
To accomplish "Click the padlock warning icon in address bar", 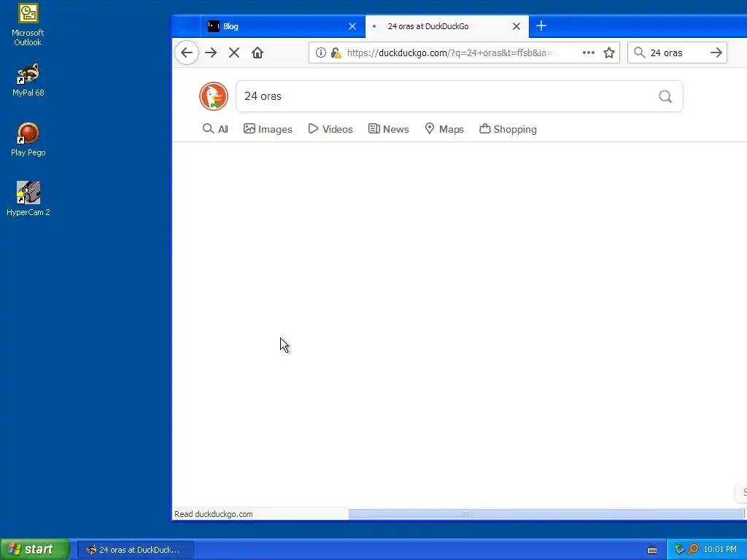I will pyautogui.click(x=336, y=52).
